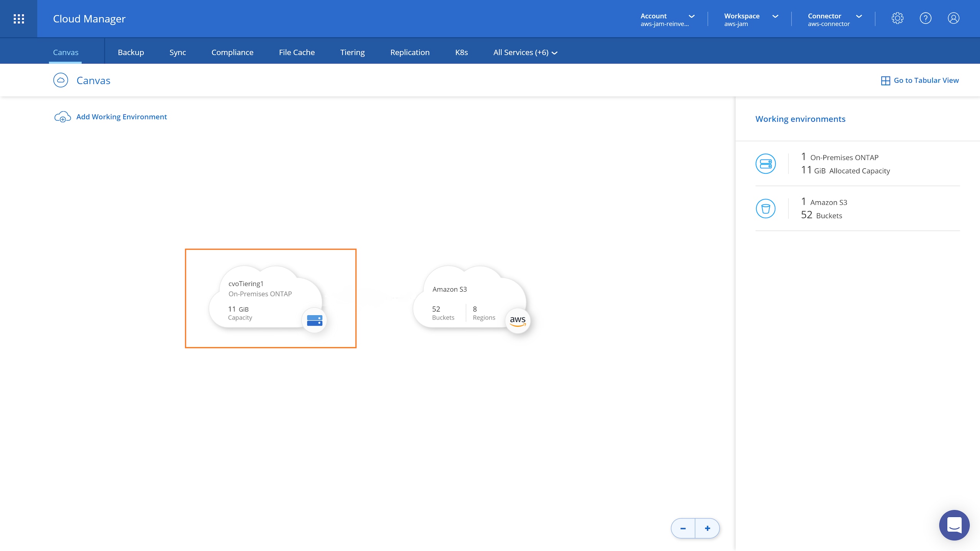Open the Backup tab
The width and height of the screenshot is (980, 551).
click(131, 52)
